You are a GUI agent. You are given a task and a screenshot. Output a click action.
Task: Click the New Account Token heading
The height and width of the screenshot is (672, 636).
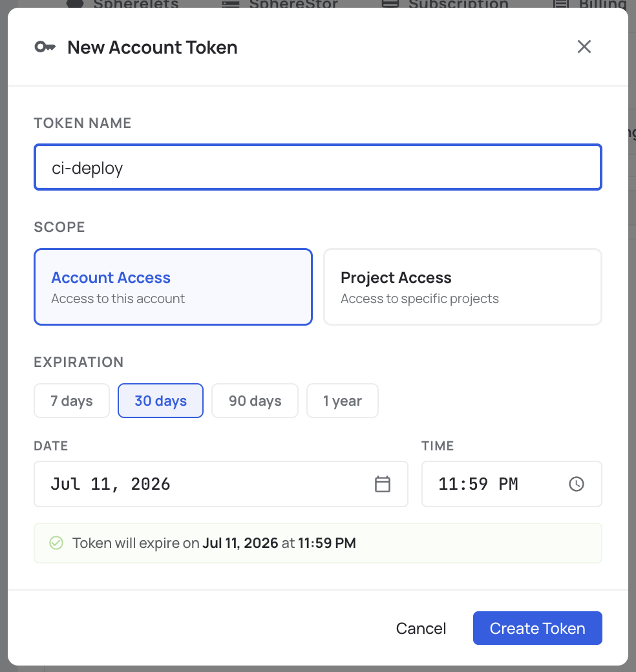click(x=152, y=47)
